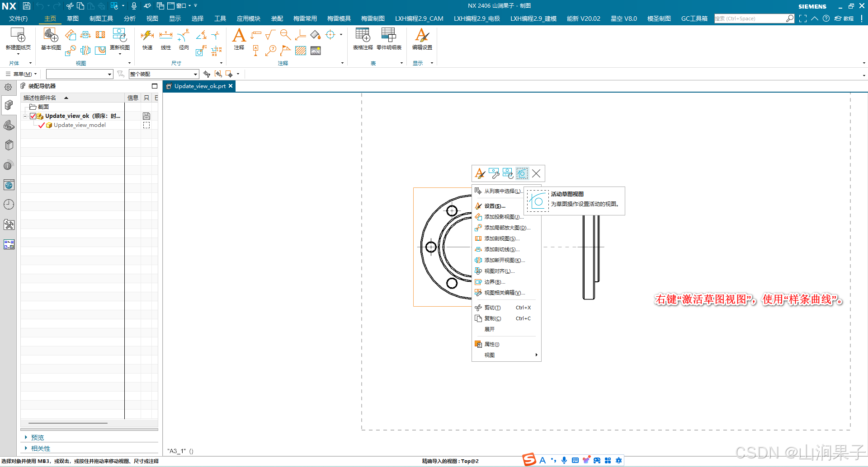Choose 视图相关编辑(V) in context menu

[505, 293]
